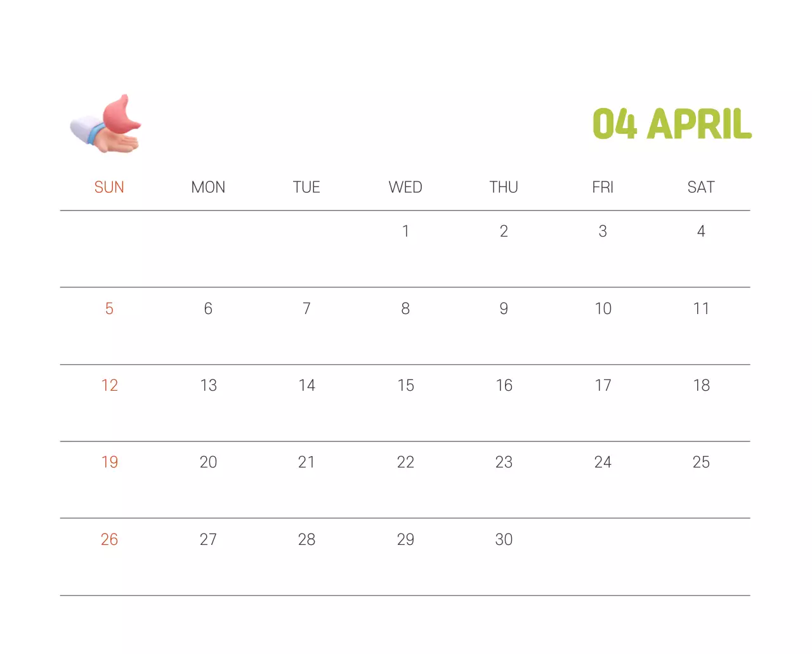Screen dimensions: 812x654
Task: Select the SUN column header
Action: click(109, 187)
